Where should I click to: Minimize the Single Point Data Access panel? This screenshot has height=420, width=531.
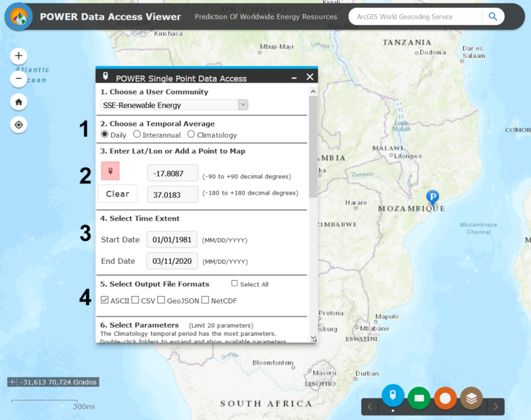294,78
